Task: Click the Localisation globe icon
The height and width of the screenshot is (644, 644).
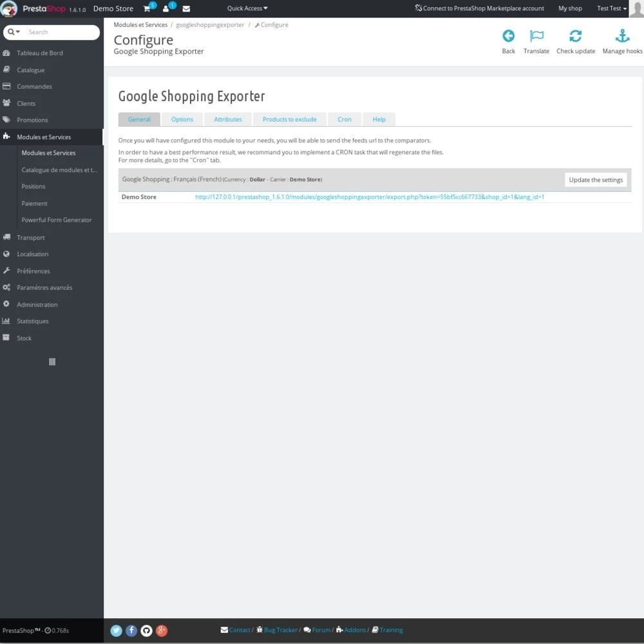Action: [6, 254]
